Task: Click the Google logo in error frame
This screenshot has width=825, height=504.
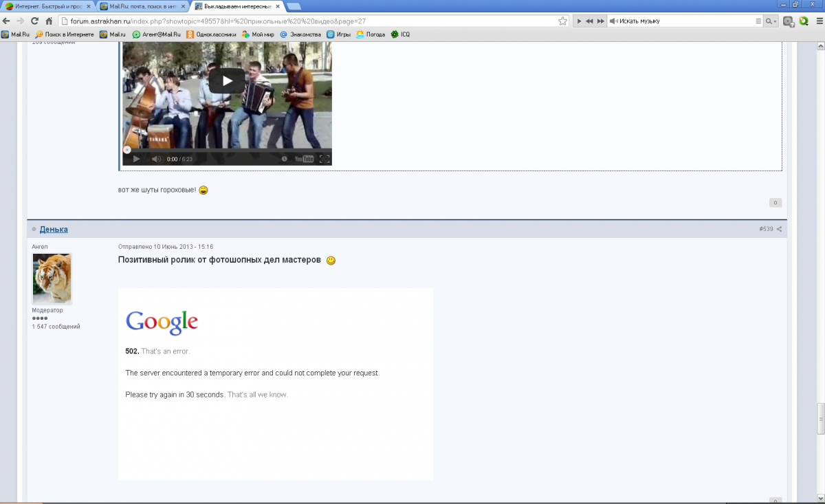Action: (x=162, y=322)
